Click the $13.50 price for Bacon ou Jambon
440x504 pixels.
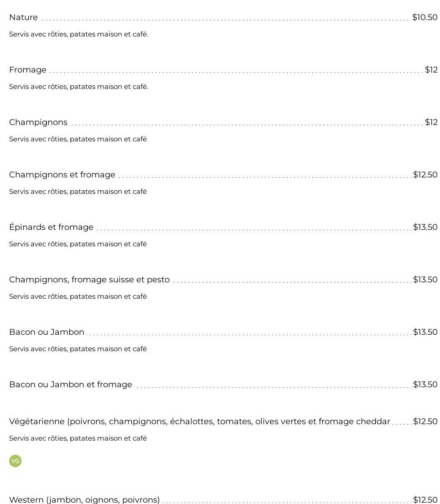[425, 332]
